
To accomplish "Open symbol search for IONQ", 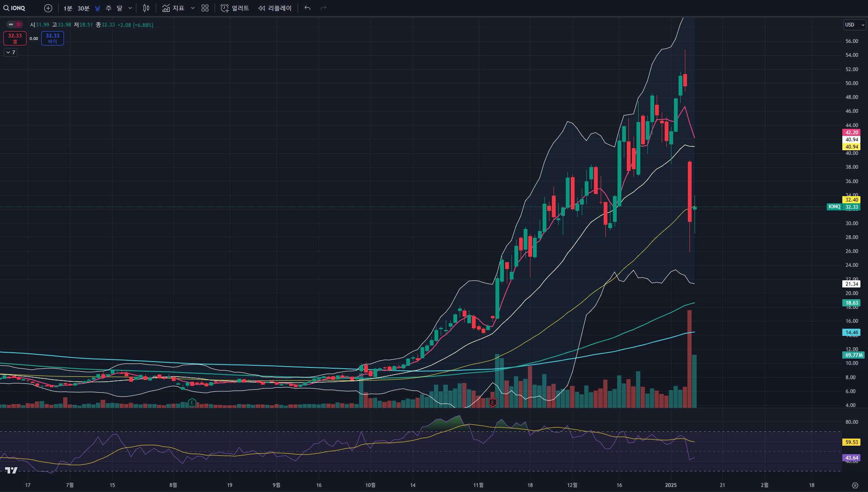I will click(15, 8).
